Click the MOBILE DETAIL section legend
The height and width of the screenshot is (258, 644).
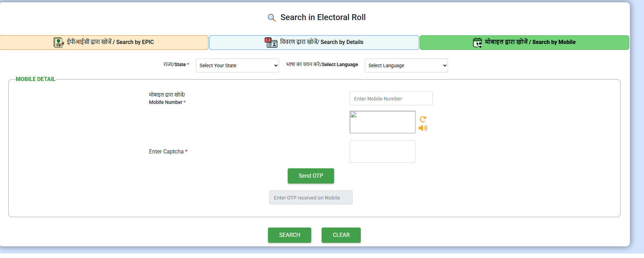[35, 79]
